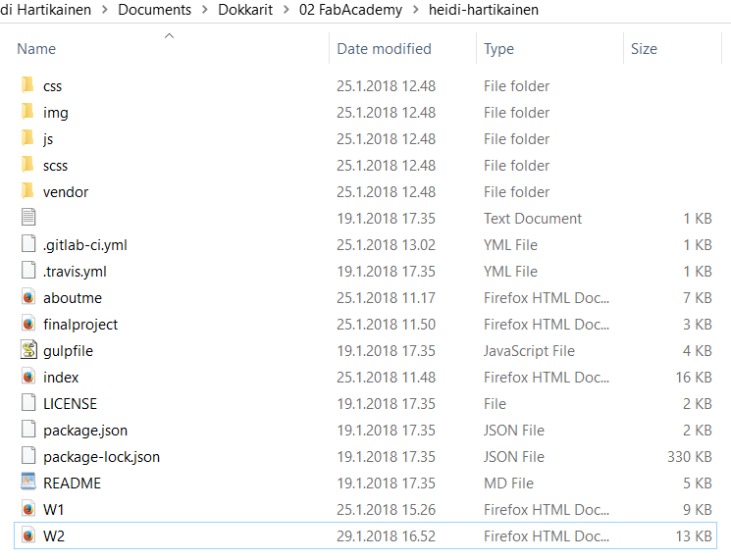The image size is (731, 560).
Task: Click the unnamed Text Document icon
Action: (x=28, y=217)
